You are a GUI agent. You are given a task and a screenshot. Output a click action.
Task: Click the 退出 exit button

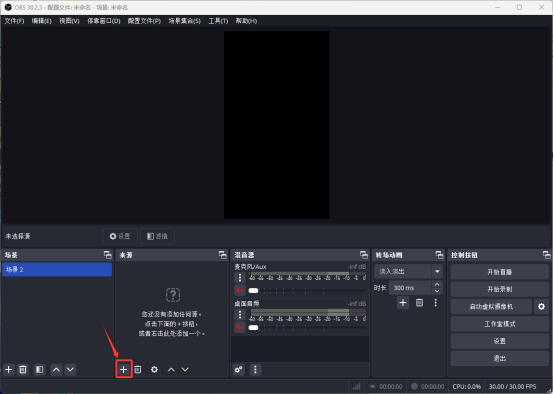[x=500, y=359]
